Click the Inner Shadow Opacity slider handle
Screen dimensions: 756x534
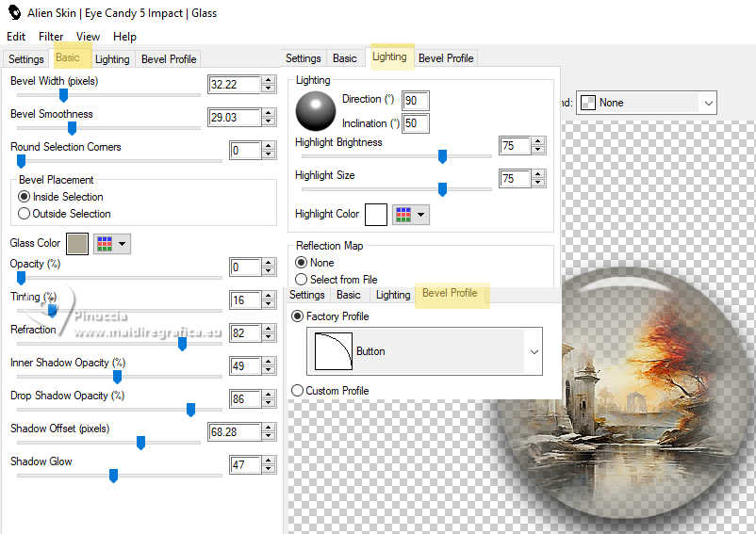(117, 377)
